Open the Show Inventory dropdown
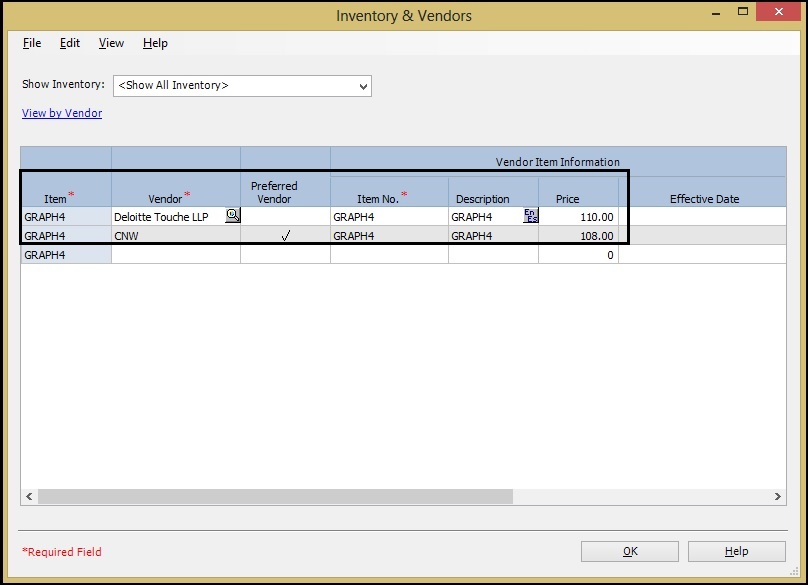 click(x=362, y=86)
